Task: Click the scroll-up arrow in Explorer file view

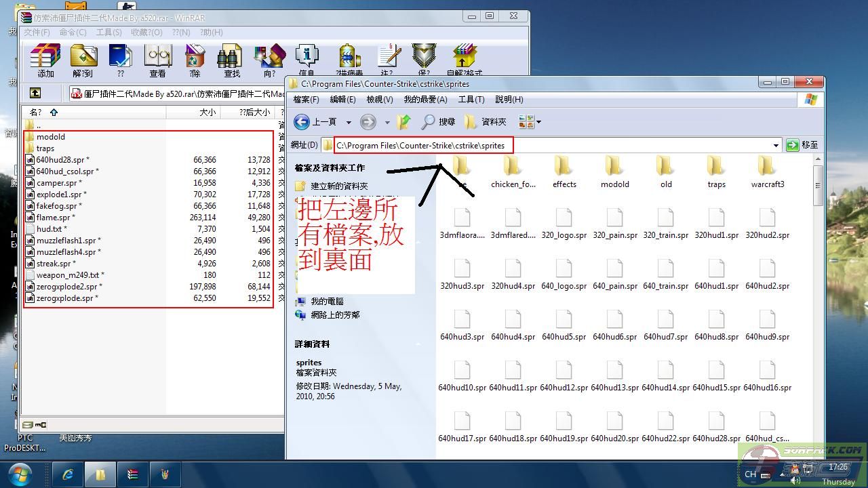Action: coord(818,159)
